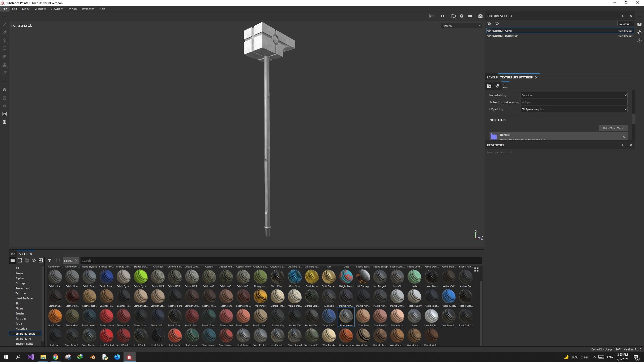Toggle visibility of Material_Hammer texture set
The width and height of the screenshot is (644, 362).
[x=489, y=36]
